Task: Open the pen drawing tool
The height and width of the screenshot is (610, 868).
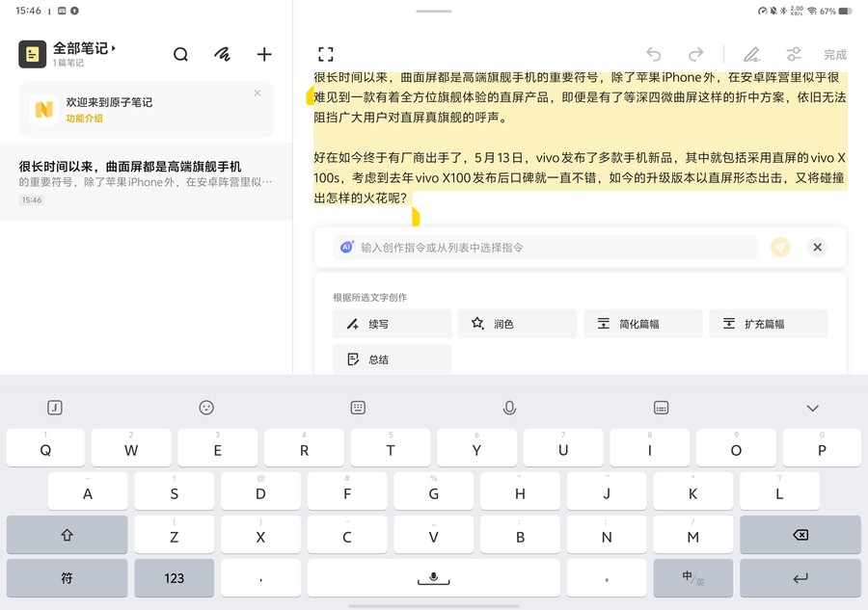Action: coord(752,55)
